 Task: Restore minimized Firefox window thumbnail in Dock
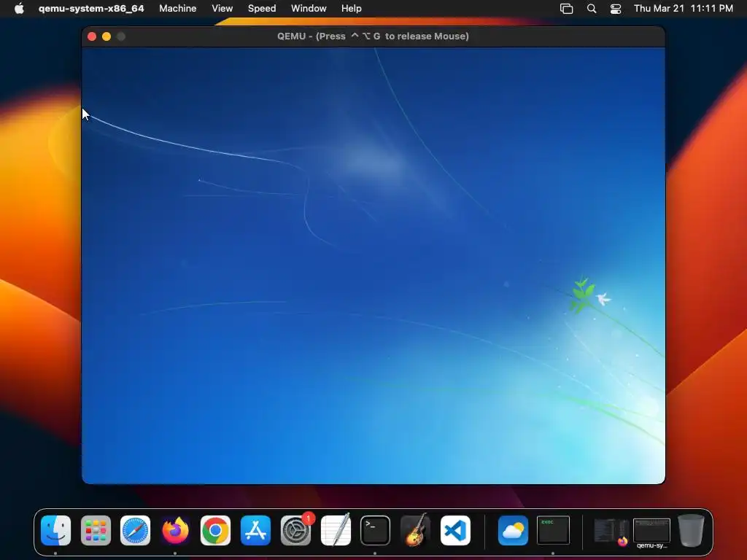coord(611,532)
